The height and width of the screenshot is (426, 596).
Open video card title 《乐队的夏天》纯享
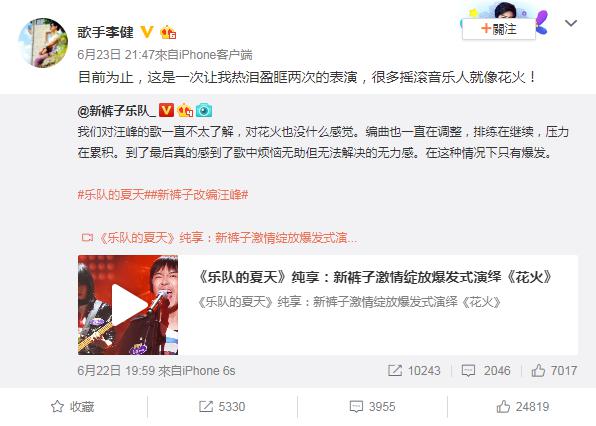click(375, 277)
